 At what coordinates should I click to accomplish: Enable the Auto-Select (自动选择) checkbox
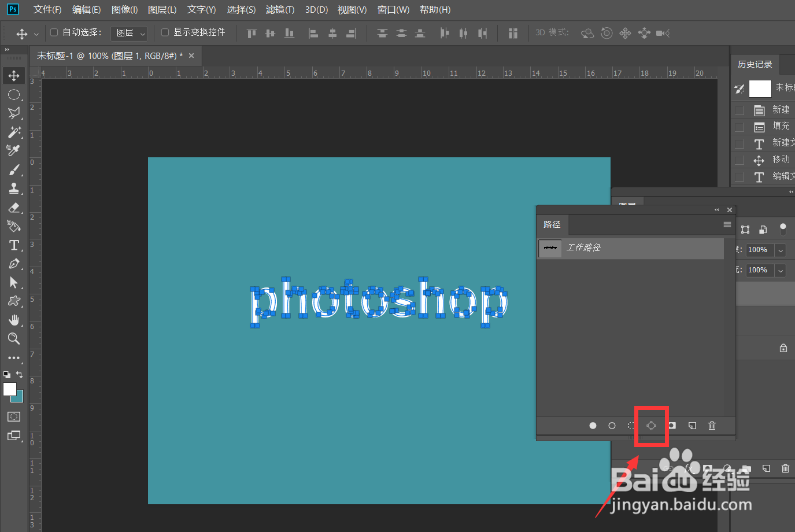coord(54,32)
